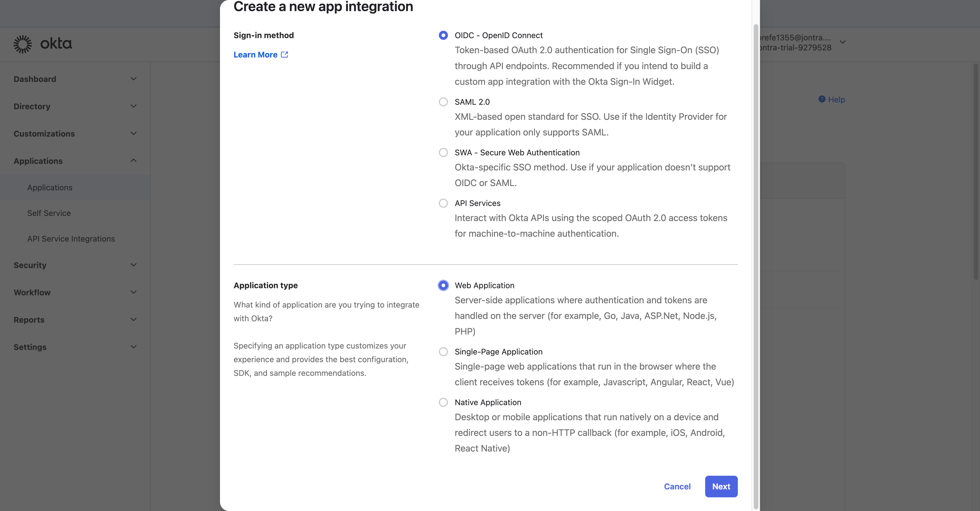
Task: Collapse the Applications sidebar section
Action: tap(134, 161)
